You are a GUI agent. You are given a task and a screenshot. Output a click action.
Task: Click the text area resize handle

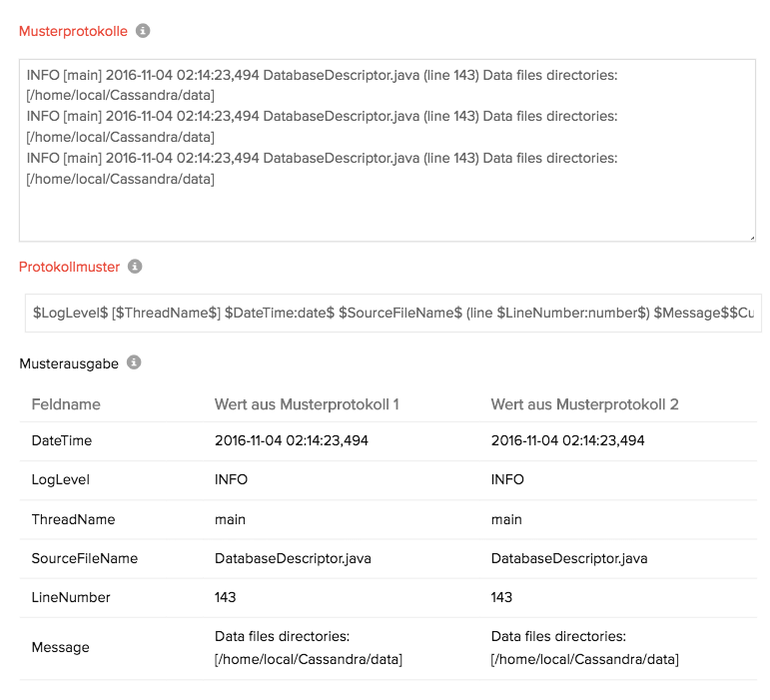[751, 237]
